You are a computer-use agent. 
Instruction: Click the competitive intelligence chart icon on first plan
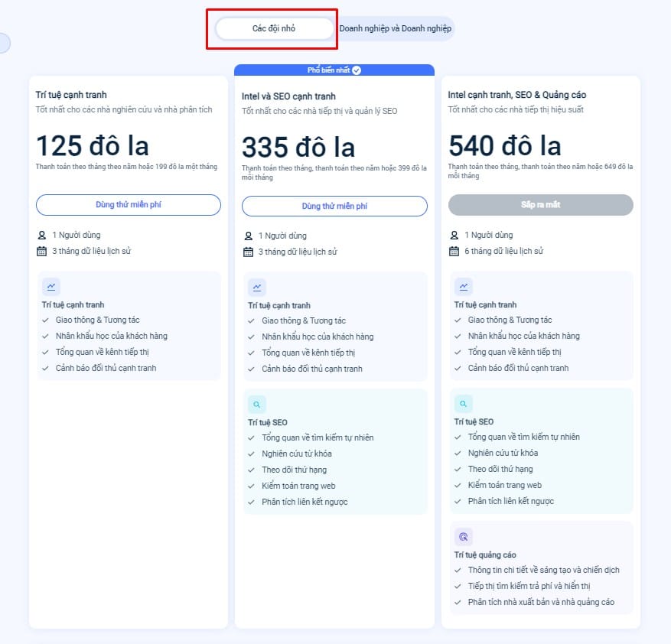coord(50,286)
